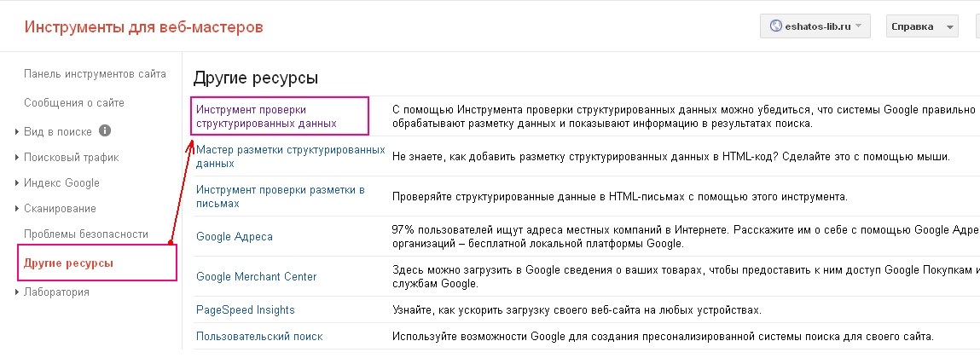Screen dimensions: 980x364
Task: Select Другие ресурсы in the sidebar
Action: [68, 263]
